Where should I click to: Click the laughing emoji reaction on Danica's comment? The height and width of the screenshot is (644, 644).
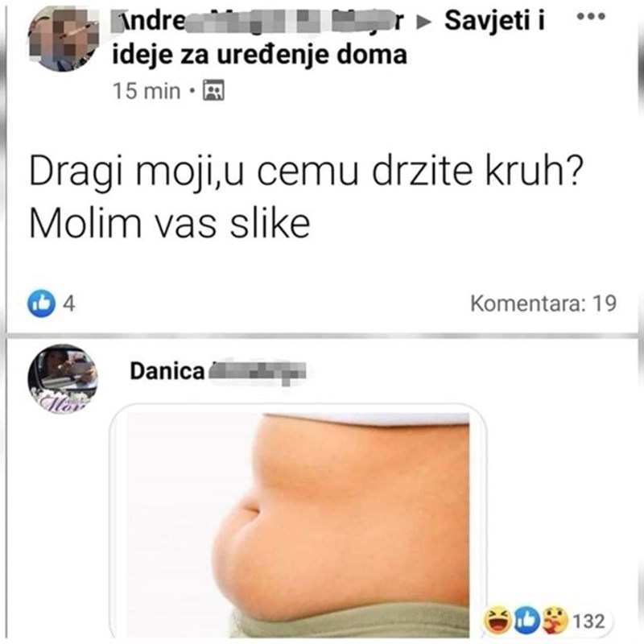point(497,620)
